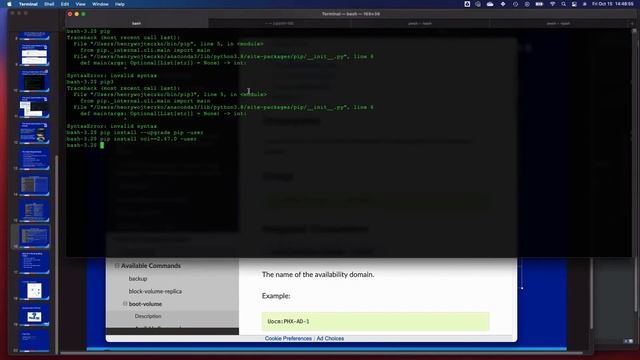Select the highlighted current slide thumbnail

[x=34, y=238]
